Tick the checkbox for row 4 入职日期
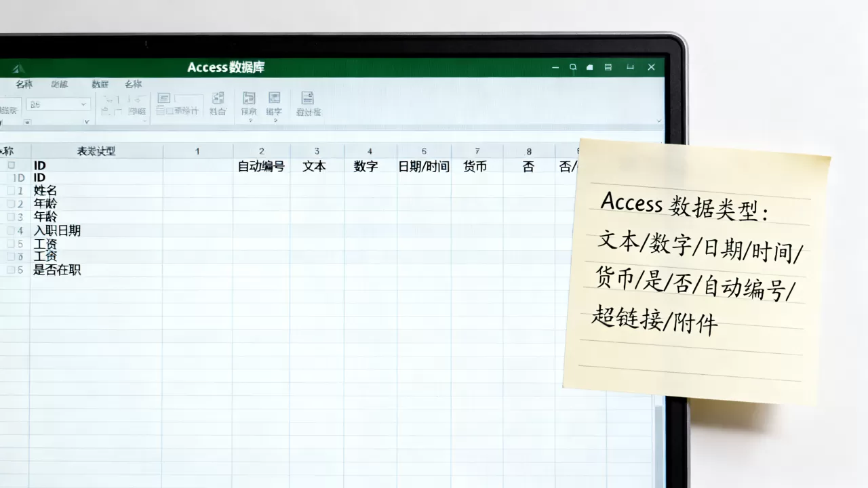Image resolution: width=868 pixels, height=488 pixels. (x=11, y=230)
